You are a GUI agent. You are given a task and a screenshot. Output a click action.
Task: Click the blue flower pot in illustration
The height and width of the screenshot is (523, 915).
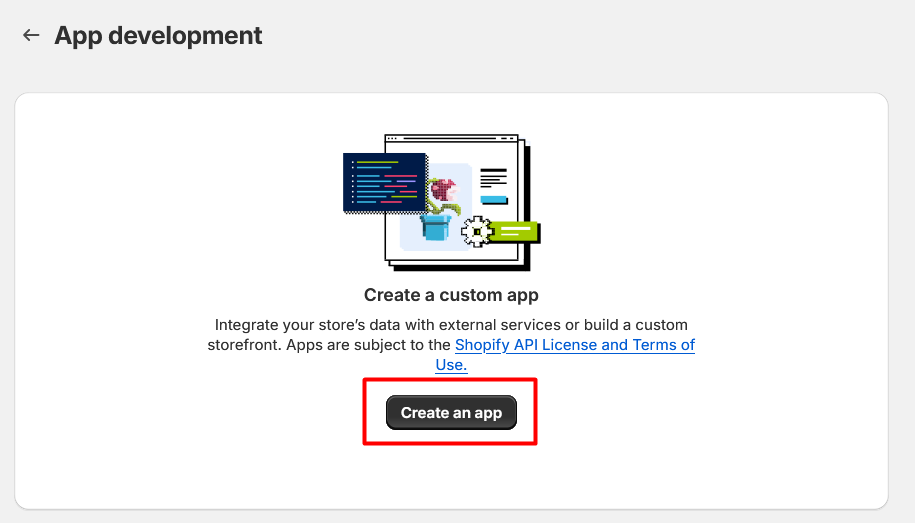pyautogui.click(x=435, y=227)
